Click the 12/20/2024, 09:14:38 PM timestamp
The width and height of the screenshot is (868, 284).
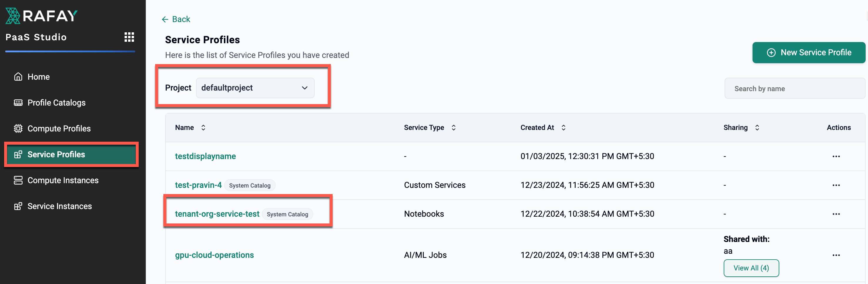587,255
